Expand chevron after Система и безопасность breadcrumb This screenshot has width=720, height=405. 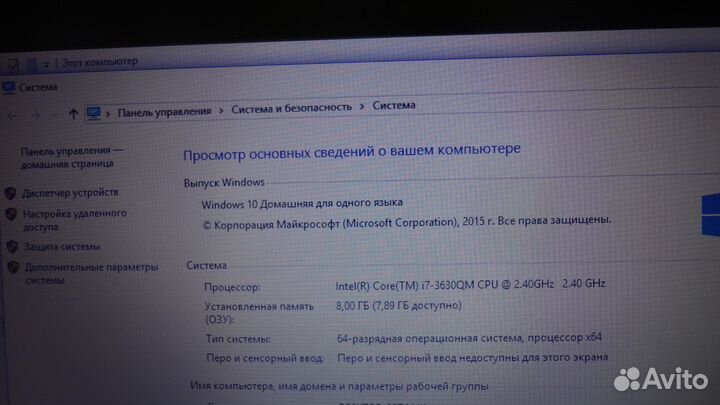362,107
